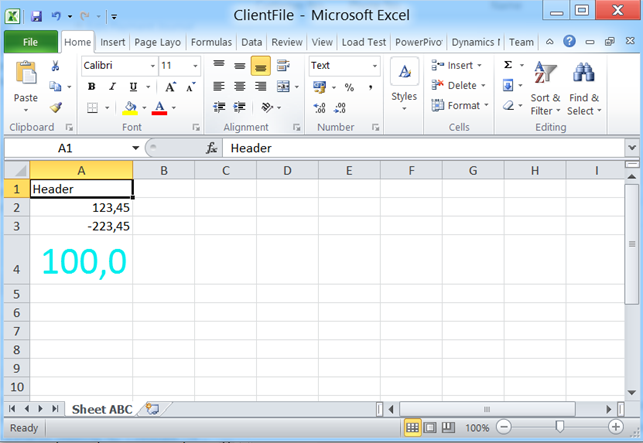Click the Percent Style button
Image resolution: width=643 pixels, height=443 pixels.
coord(349,87)
